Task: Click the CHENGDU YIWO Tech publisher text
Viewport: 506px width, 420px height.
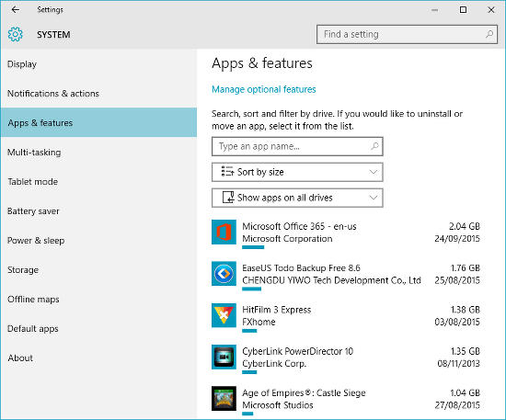Action: pos(331,280)
